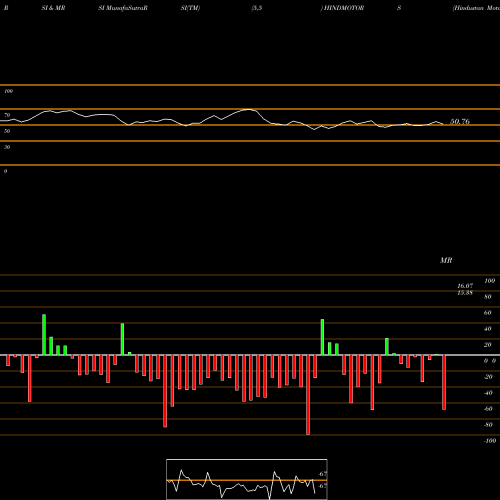
Task: Click the 40 label on MR right axis
Action: (488, 329)
